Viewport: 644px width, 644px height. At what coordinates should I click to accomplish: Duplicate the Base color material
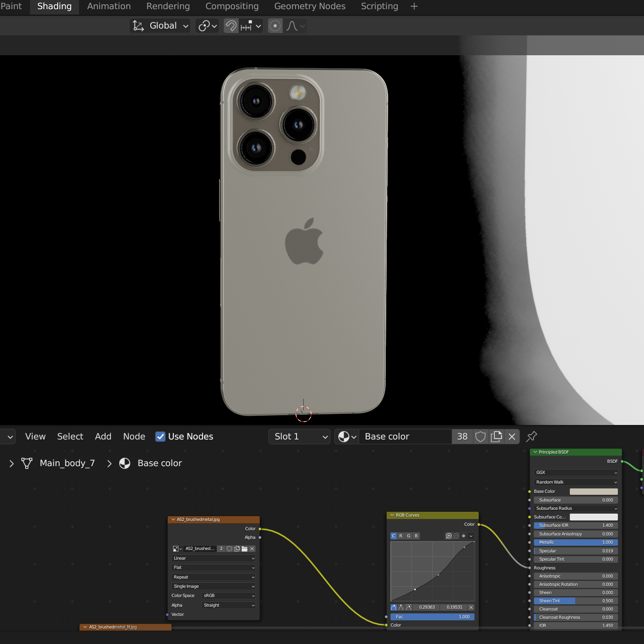(496, 437)
